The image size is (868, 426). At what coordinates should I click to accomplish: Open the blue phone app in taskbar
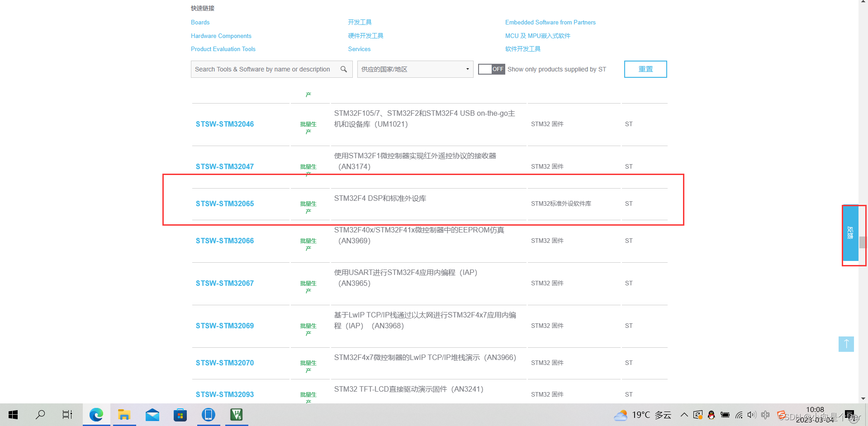[208, 415]
